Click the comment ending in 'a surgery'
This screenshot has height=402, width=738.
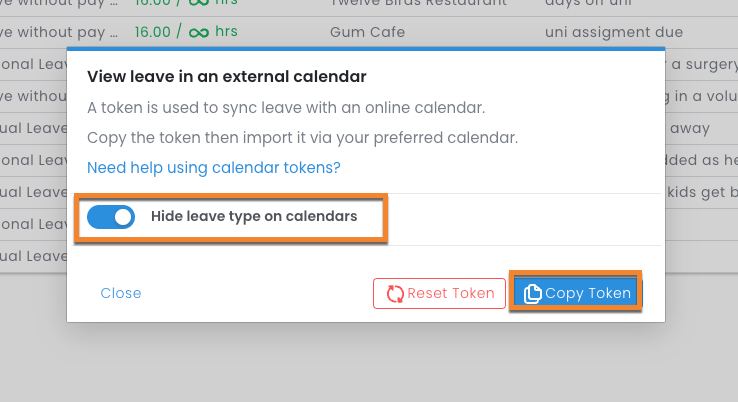(700, 64)
